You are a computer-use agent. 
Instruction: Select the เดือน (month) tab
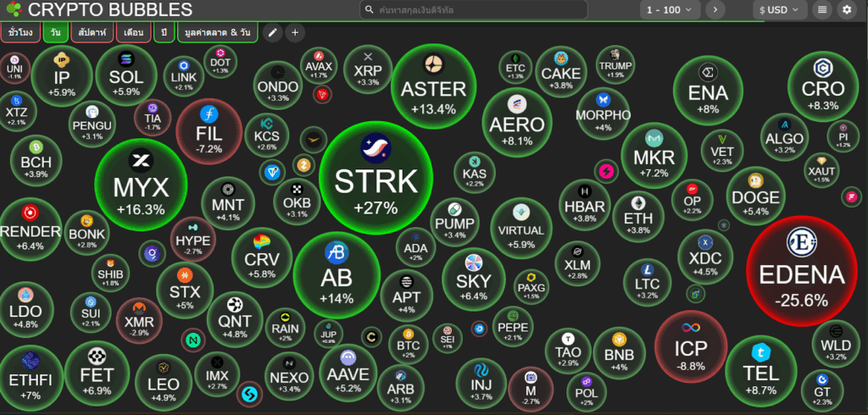tap(133, 32)
